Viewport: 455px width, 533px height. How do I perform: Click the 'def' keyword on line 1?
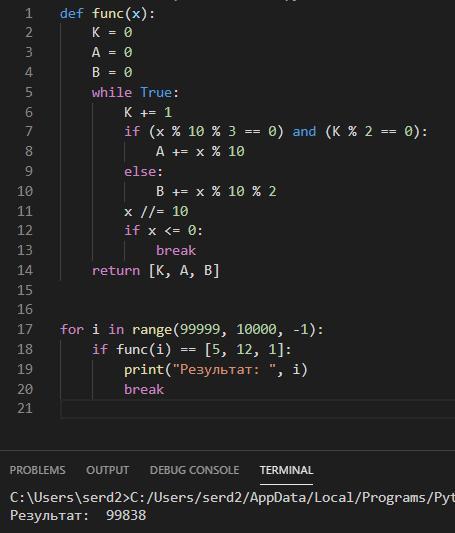click(x=71, y=14)
